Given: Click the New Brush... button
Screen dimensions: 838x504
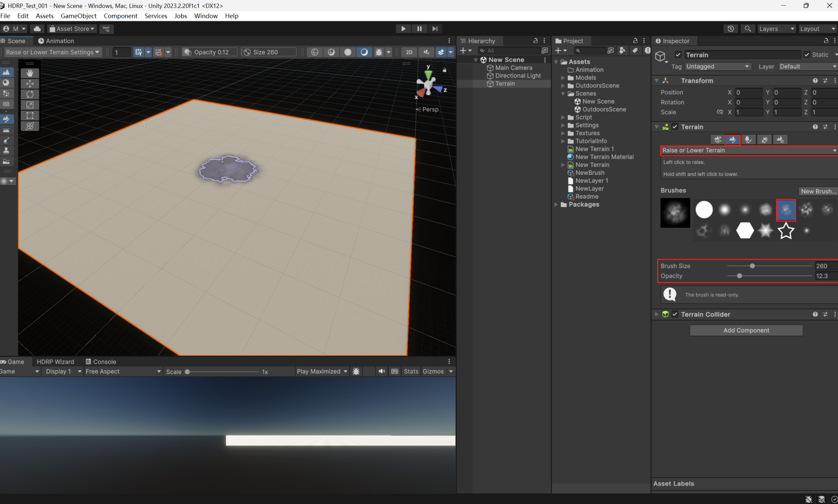Looking at the screenshot, I should (x=818, y=191).
